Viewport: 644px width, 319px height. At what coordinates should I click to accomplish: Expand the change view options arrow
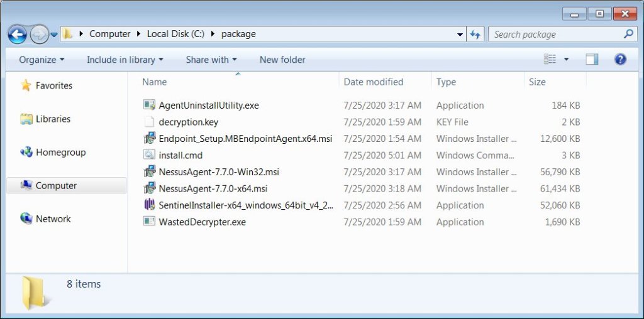566,60
